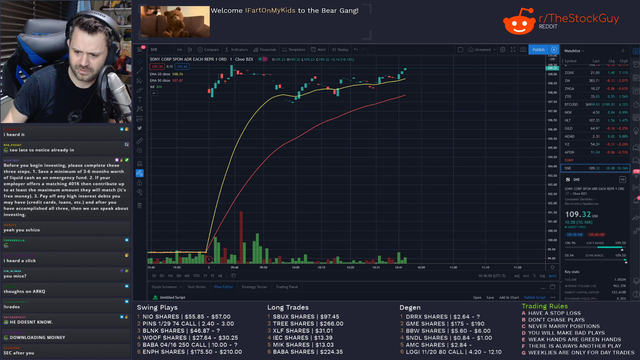Viewport: 640px width, 360px height.
Task: Click Save in the Pine Editor
Action: [490, 298]
